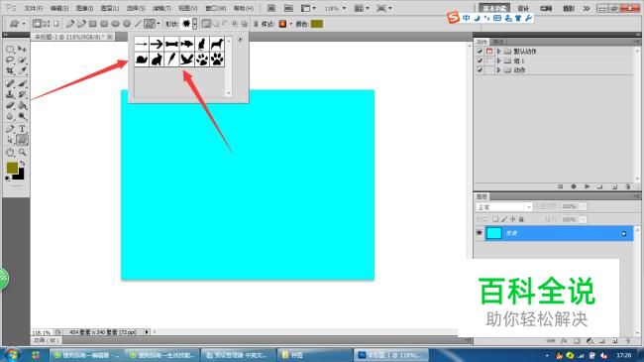The height and width of the screenshot is (362, 644).
Task: Open the 帮助(H) menu
Action: (244, 8)
